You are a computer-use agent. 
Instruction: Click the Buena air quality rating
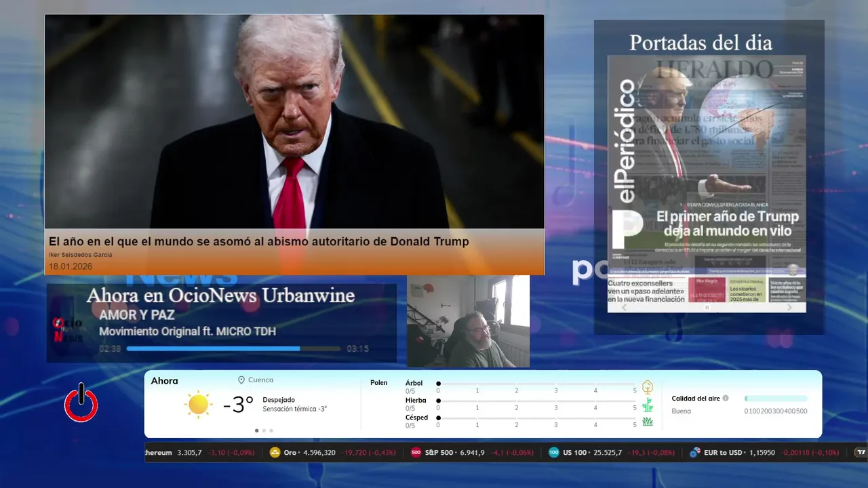click(x=681, y=411)
